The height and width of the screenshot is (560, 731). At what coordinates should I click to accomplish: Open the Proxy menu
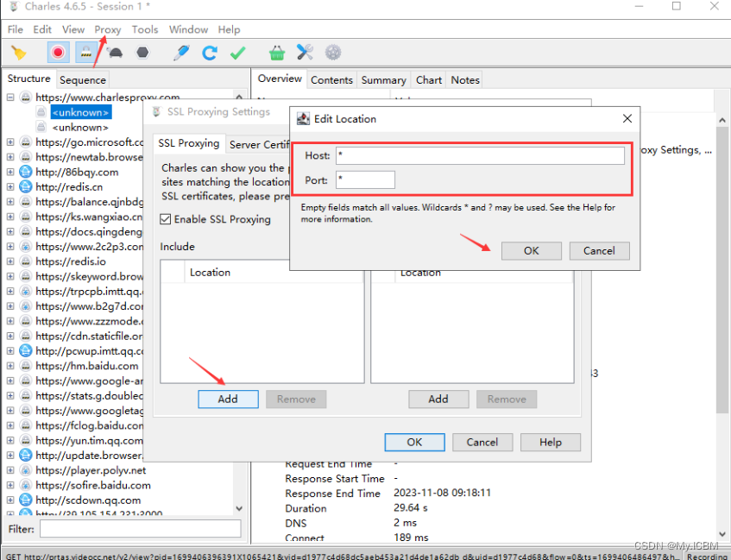point(108,29)
